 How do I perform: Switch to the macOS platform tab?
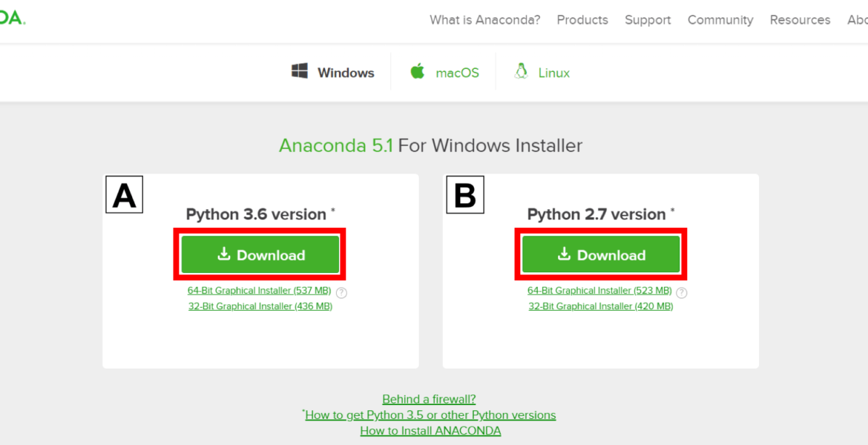click(444, 72)
